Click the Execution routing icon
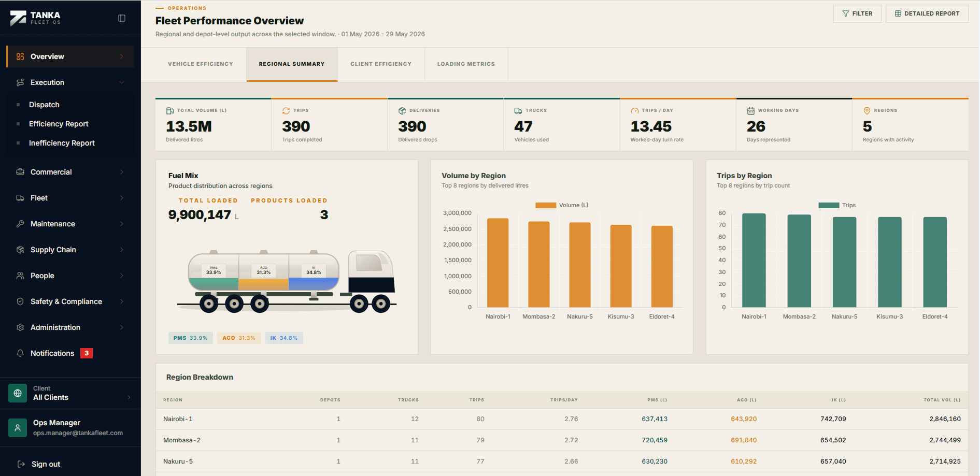This screenshot has height=476, width=980. click(x=20, y=82)
